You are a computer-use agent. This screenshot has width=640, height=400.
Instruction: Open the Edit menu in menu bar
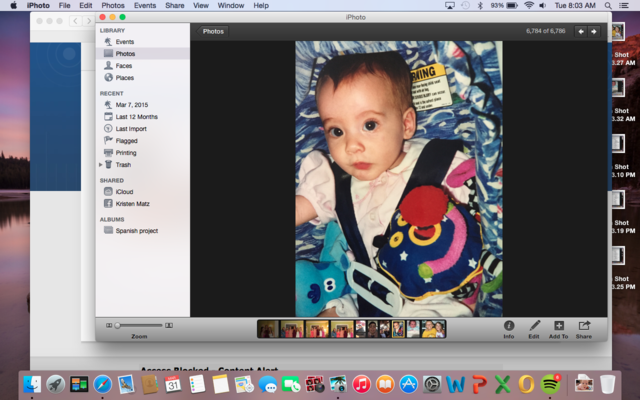(x=86, y=6)
